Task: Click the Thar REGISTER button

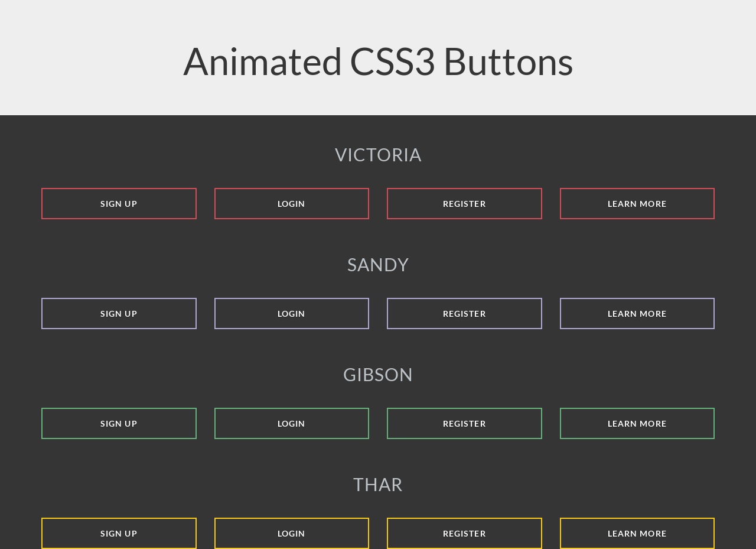Action: coord(464,533)
